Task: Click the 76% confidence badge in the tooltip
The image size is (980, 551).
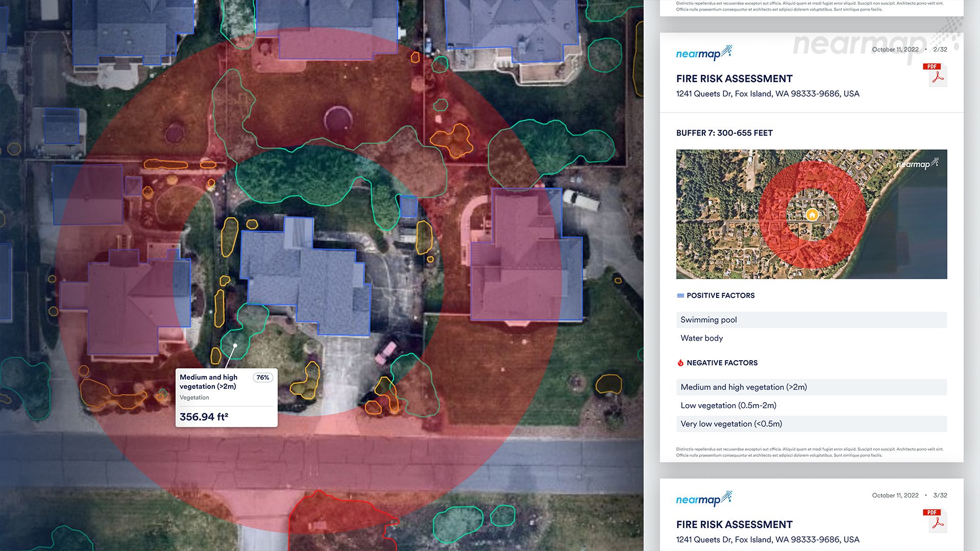Action: pos(263,378)
